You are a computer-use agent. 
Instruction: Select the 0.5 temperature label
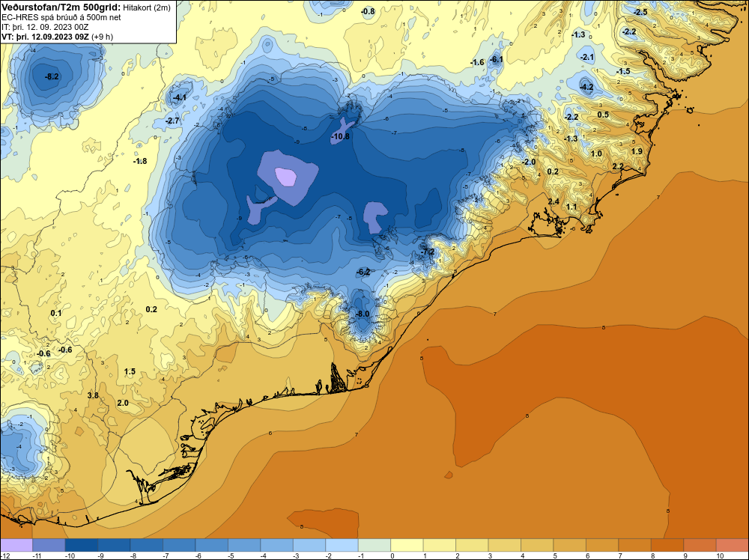pos(603,115)
